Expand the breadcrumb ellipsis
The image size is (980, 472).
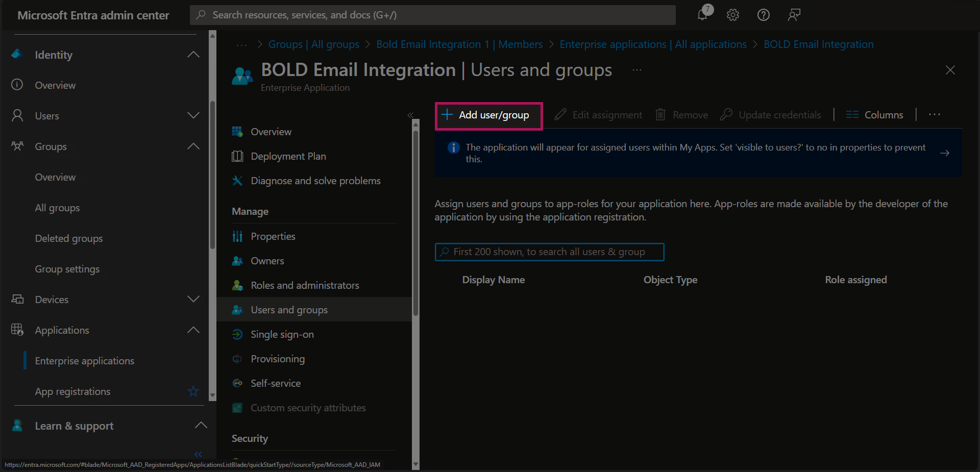tap(241, 45)
